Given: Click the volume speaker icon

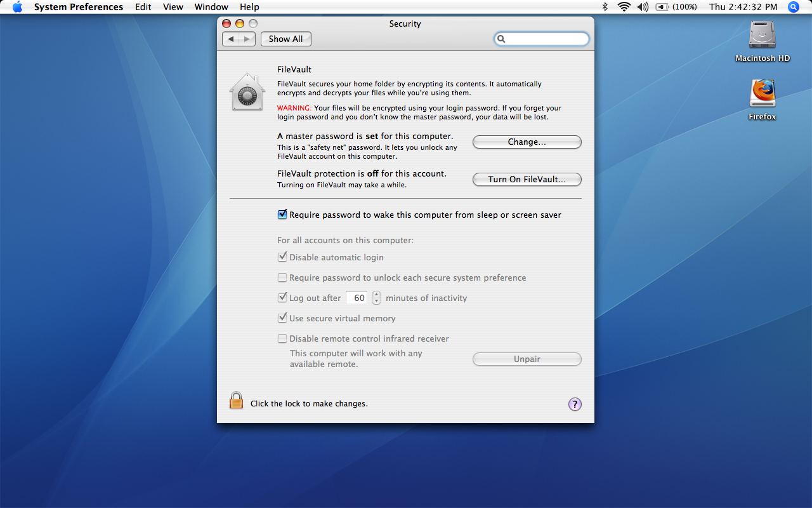Looking at the screenshot, I should point(643,7).
